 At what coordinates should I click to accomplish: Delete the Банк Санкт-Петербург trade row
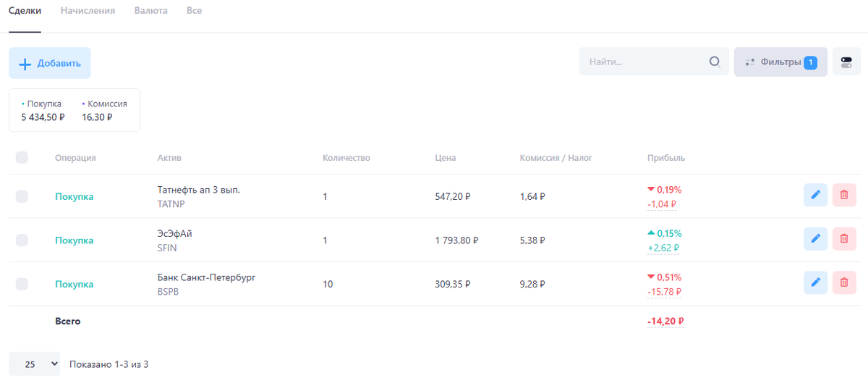(x=844, y=282)
